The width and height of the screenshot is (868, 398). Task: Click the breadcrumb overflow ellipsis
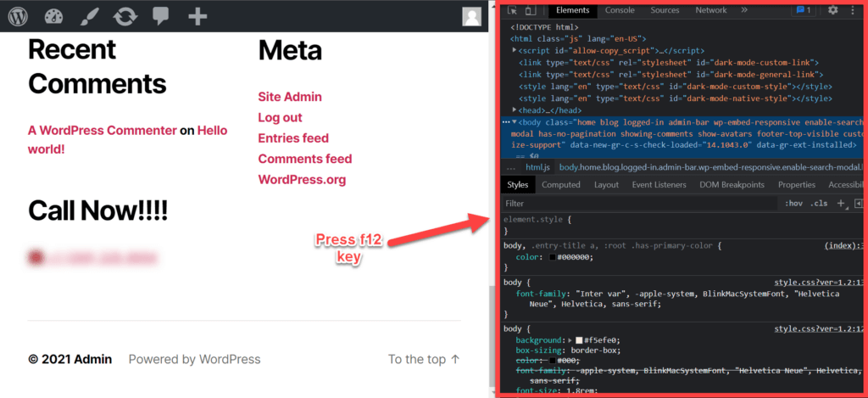coord(510,167)
